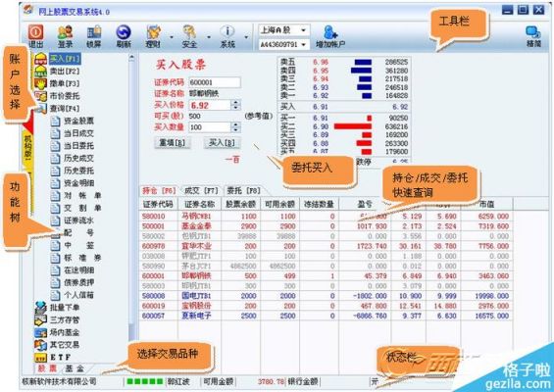The image size is (554, 392).
Task: Sort by 证券名称 column header
Action: [200, 204]
